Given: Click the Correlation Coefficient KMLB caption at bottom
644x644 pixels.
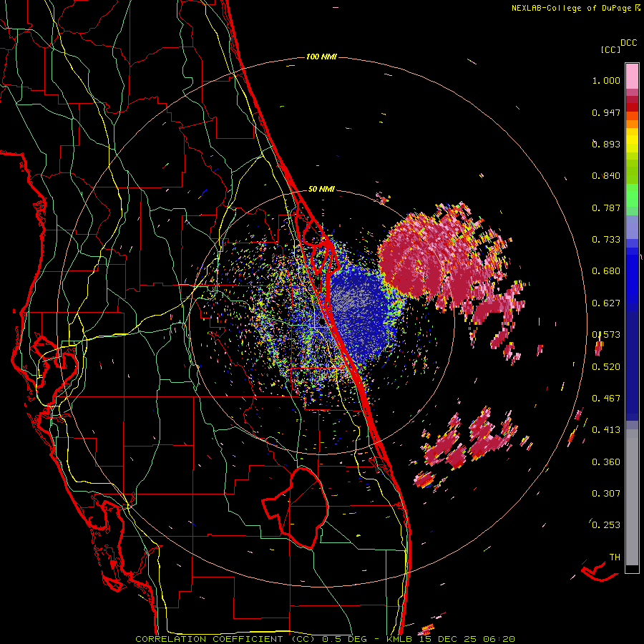Looking at the screenshot, I should pos(325,639).
